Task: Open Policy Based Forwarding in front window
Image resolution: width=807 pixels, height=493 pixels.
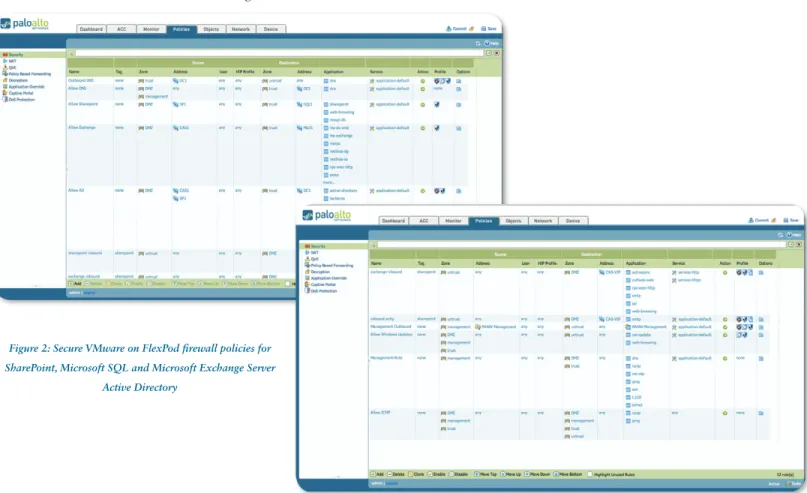Action: 329,266
